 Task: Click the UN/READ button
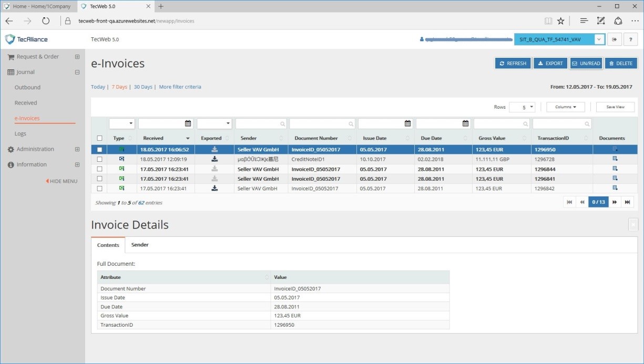586,64
